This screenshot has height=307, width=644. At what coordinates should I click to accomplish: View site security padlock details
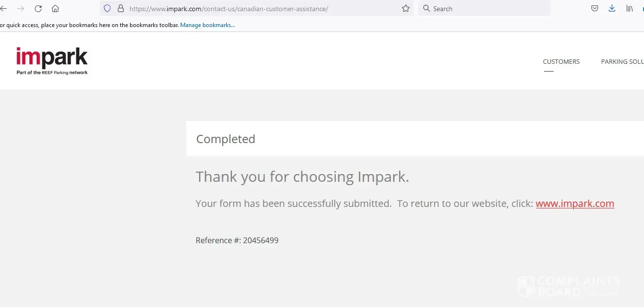(120, 9)
